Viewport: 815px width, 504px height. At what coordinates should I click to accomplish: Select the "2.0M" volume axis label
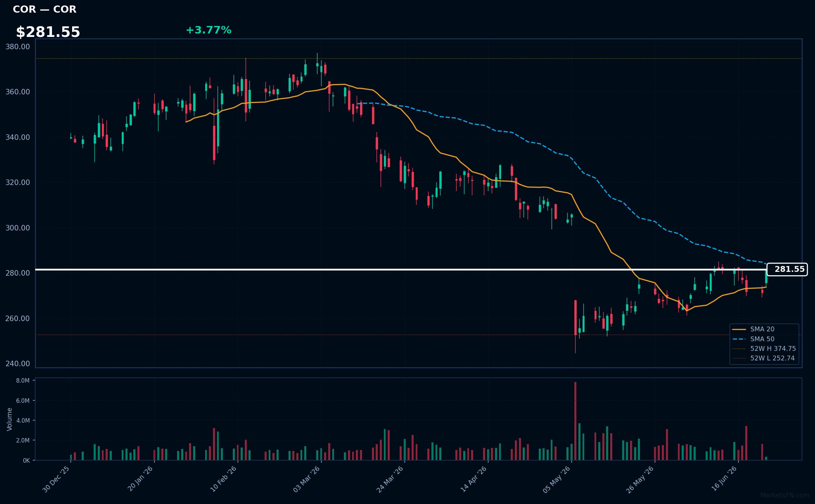click(23, 440)
